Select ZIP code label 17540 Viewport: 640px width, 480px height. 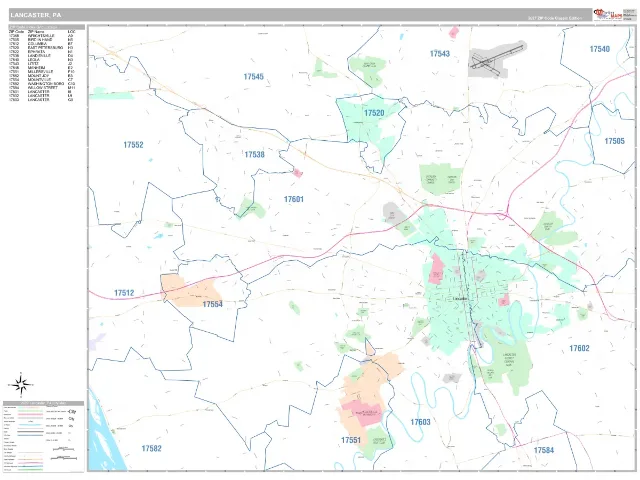[x=600, y=49]
